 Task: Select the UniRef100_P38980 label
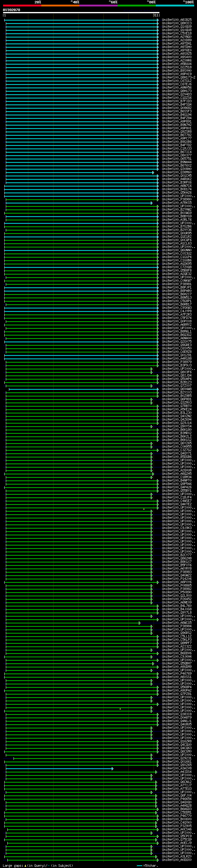click(177, 200)
